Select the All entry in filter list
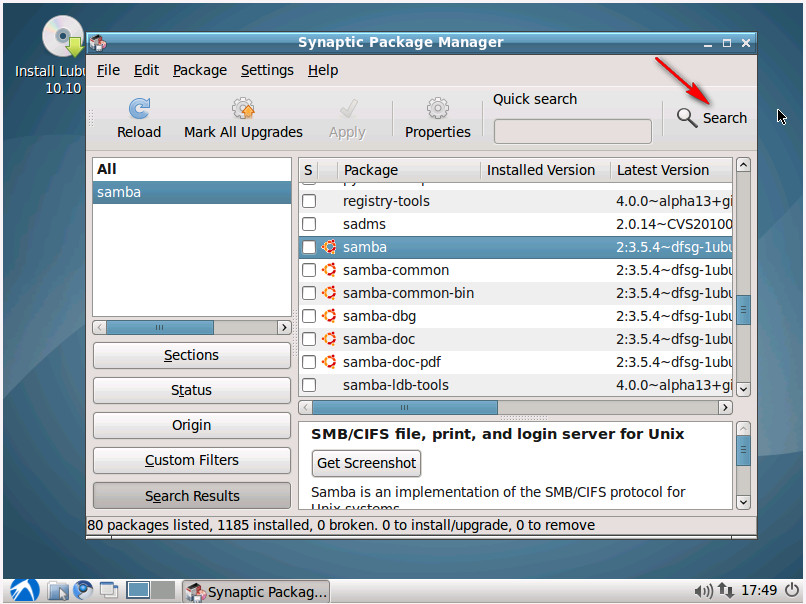806x604 pixels. coord(192,169)
